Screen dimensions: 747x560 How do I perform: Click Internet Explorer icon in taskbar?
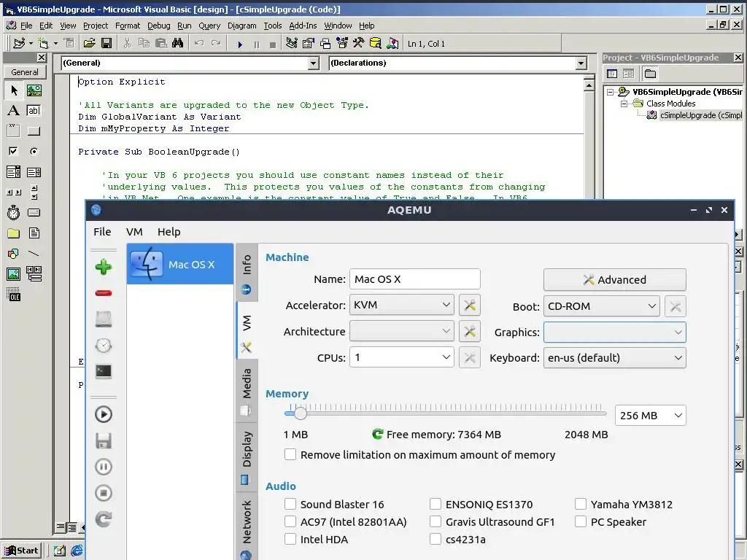[76, 551]
